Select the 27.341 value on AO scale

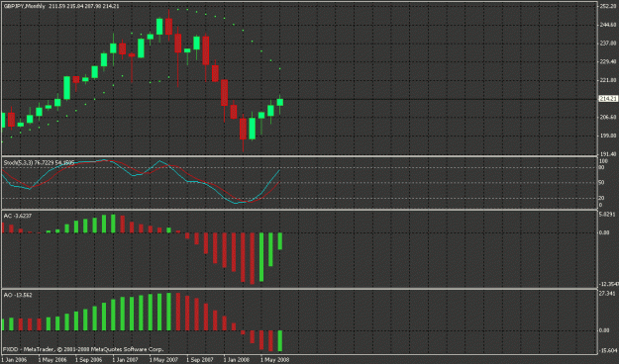[607, 294]
